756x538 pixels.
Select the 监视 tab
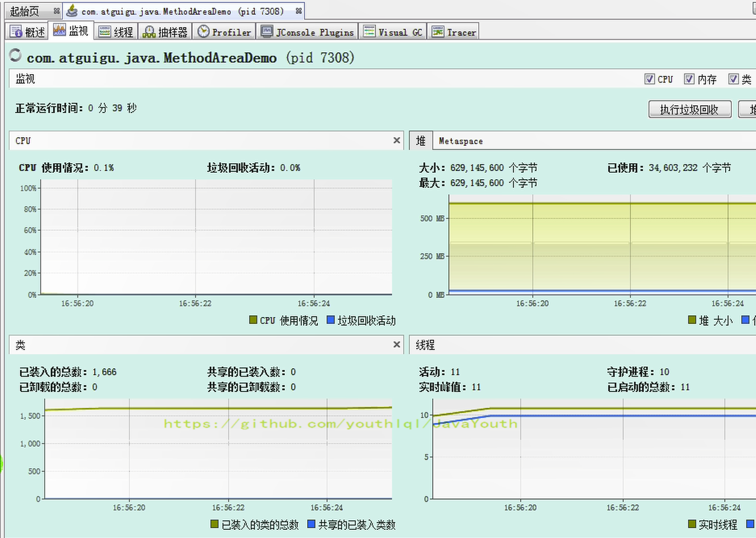coord(71,31)
